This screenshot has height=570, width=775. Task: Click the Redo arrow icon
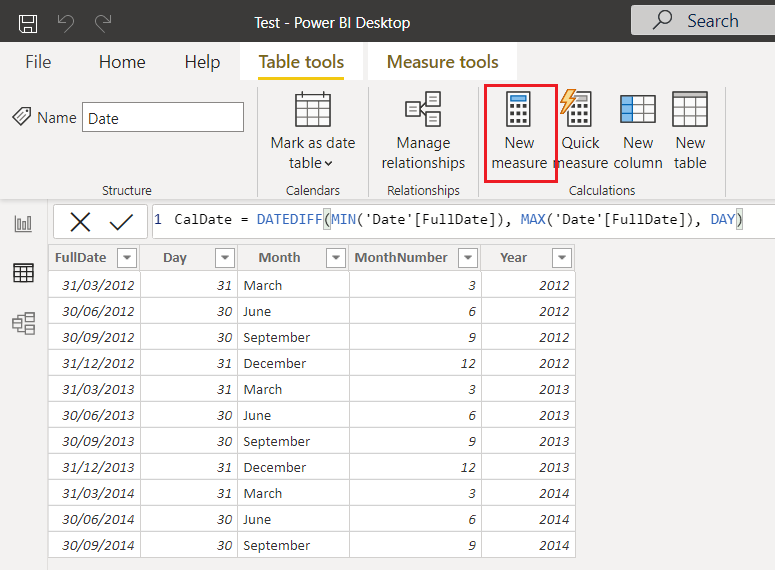102,22
